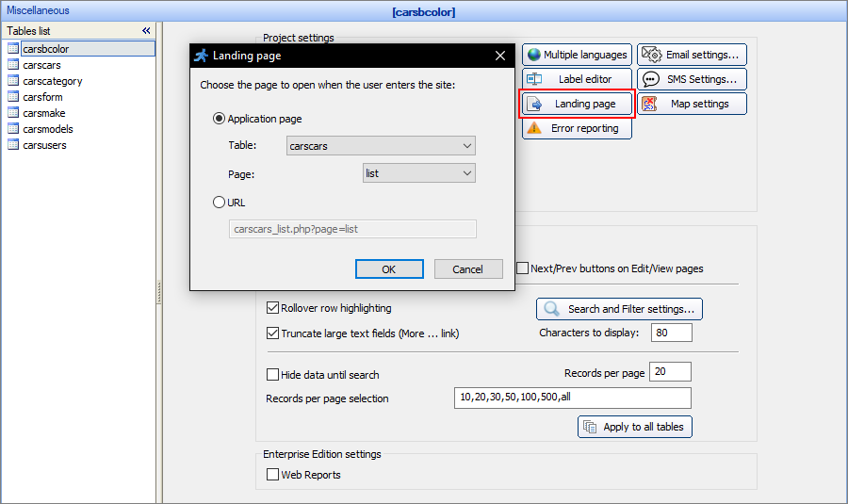Enable Hide data until search

tap(272, 375)
